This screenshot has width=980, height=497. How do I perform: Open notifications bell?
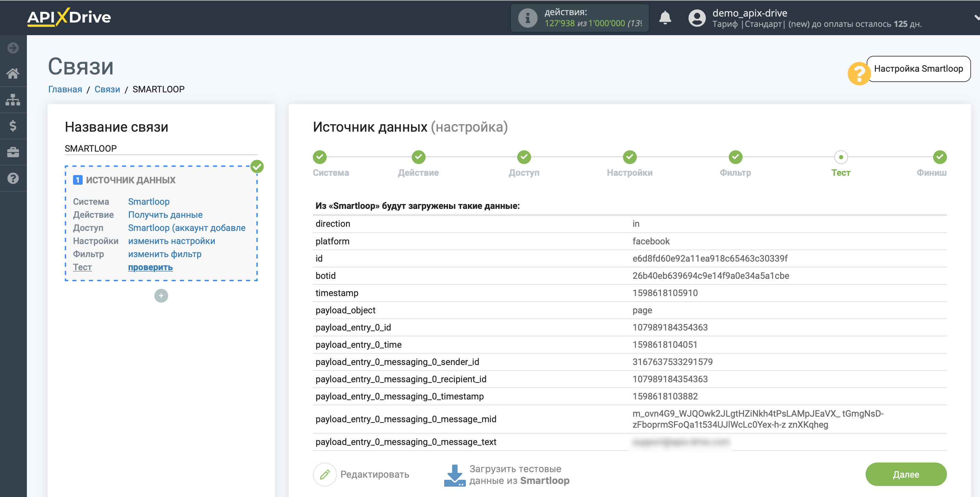(665, 18)
